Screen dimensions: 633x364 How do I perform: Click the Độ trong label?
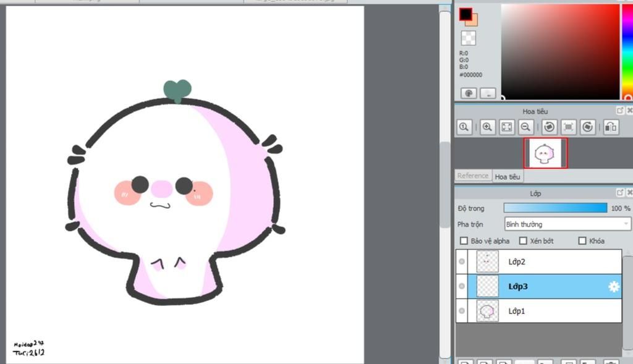pyautogui.click(x=470, y=208)
